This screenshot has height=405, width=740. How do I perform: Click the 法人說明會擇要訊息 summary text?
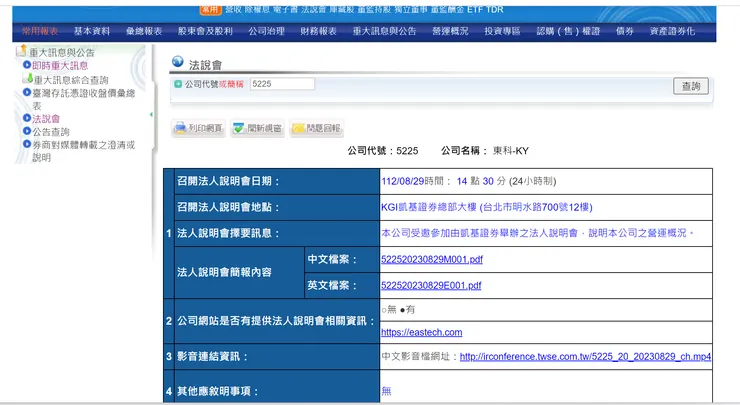(538, 233)
